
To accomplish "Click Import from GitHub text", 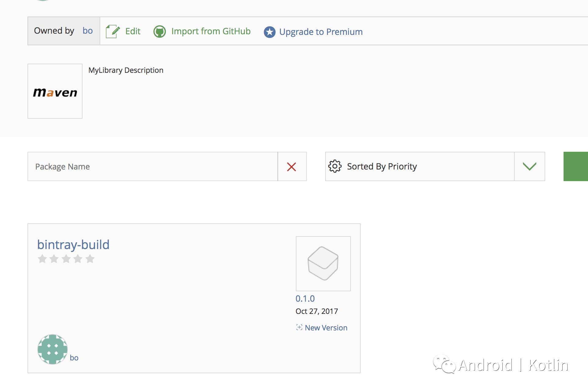I will [211, 31].
